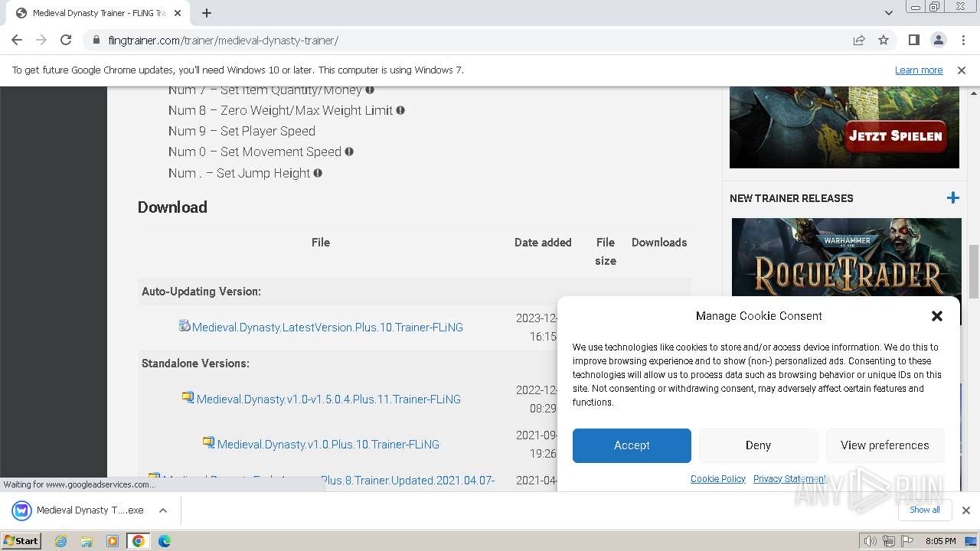Image resolution: width=980 pixels, height=551 pixels.
Task: Show all downloads
Action: pos(925,510)
